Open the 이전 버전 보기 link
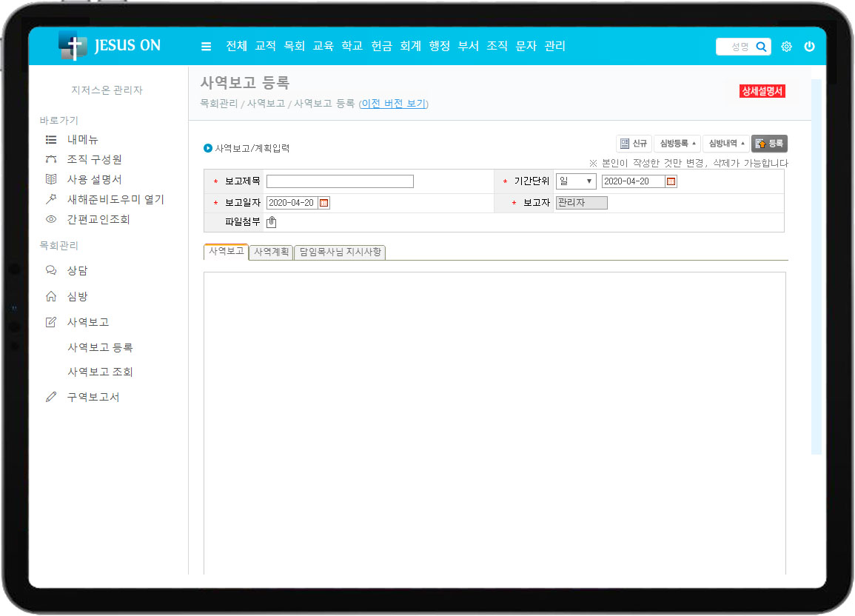Image resolution: width=855 pixels, height=616 pixels. [393, 104]
